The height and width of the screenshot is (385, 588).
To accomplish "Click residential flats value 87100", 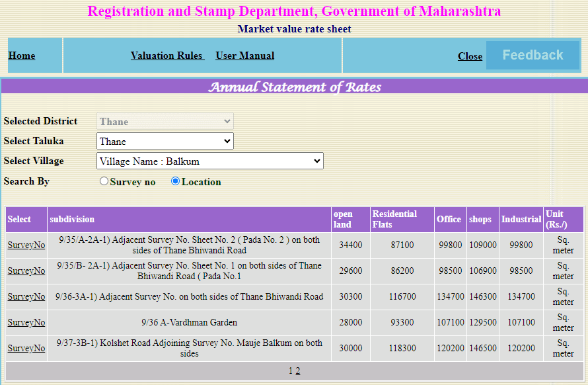I will point(402,245).
